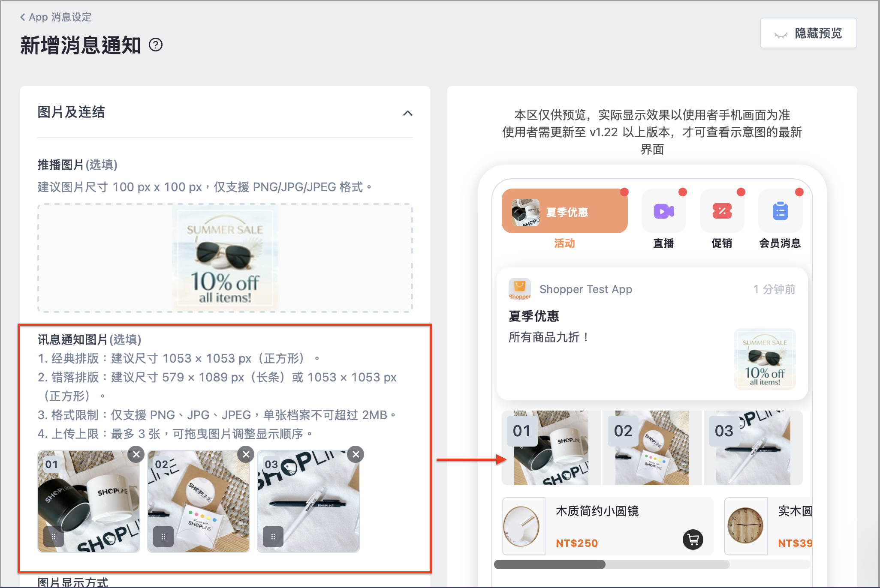Go back to App 消息设定
This screenshot has height=588, width=880.
click(x=56, y=17)
